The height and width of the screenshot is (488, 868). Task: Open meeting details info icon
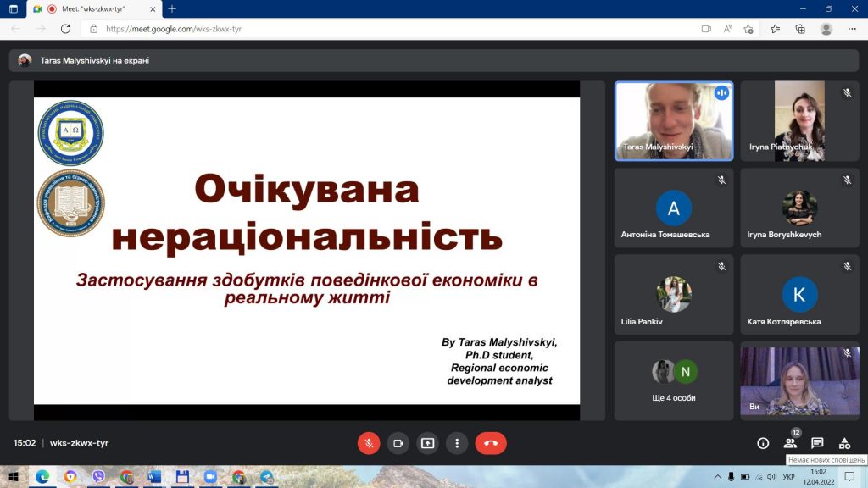[763, 443]
